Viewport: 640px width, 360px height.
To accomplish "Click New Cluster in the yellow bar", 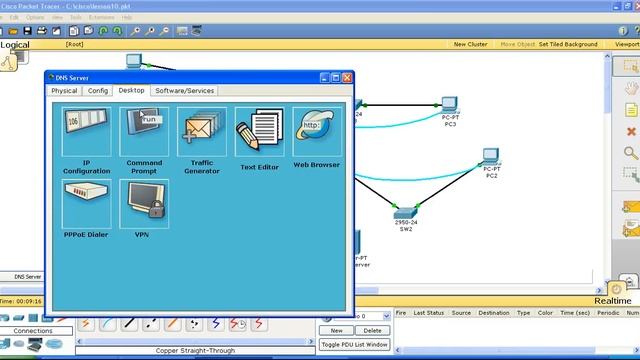I will point(471,44).
